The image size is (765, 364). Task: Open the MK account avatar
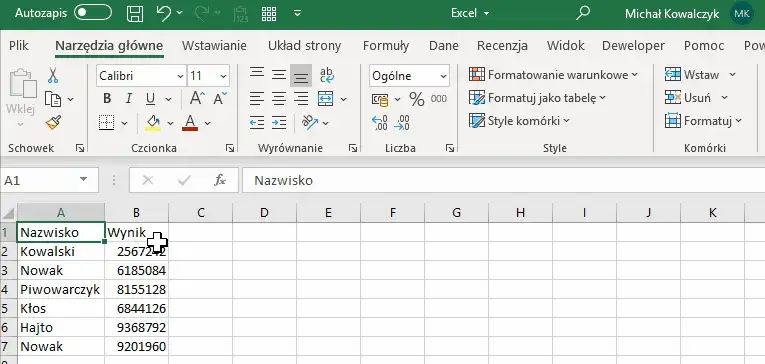click(x=742, y=13)
